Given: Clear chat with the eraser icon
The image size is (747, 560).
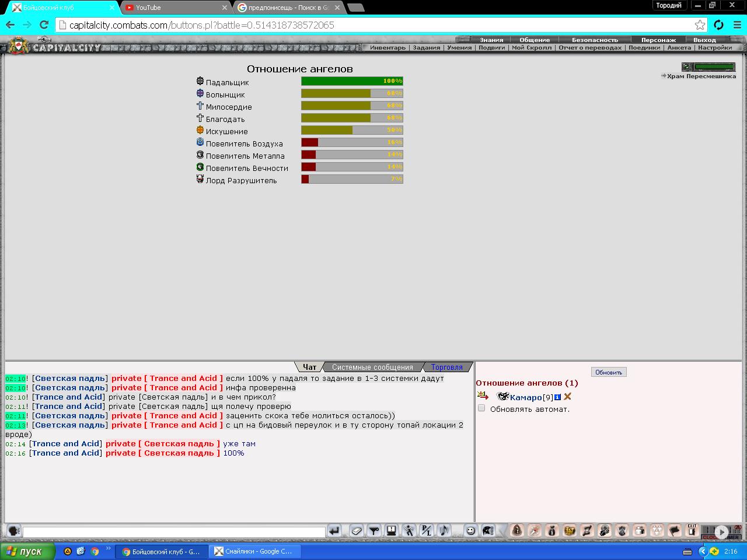Looking at the screenshot, I should [x=357, y=531].
